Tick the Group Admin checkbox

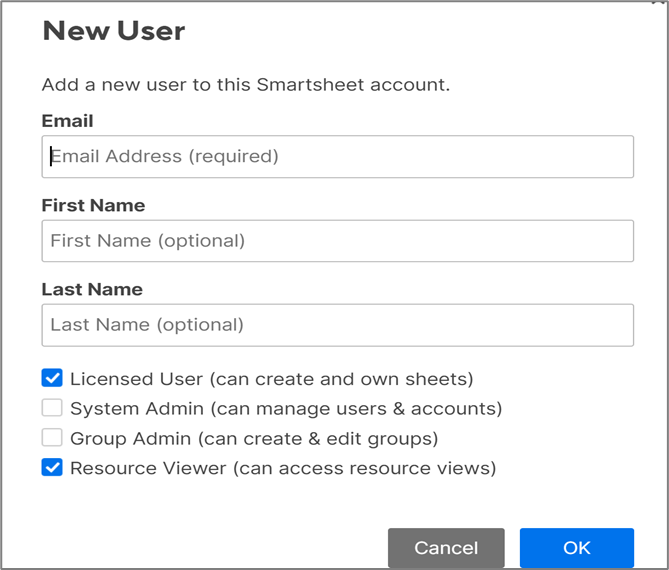pos(52,438)
